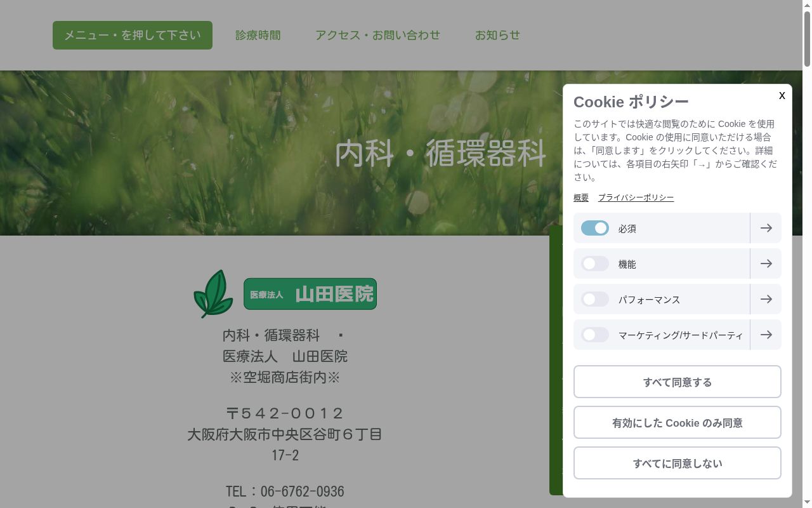This screenshot has height=508, width=812.
Task: Open the プライバシーポリシー link
Action: click(636, 197)
